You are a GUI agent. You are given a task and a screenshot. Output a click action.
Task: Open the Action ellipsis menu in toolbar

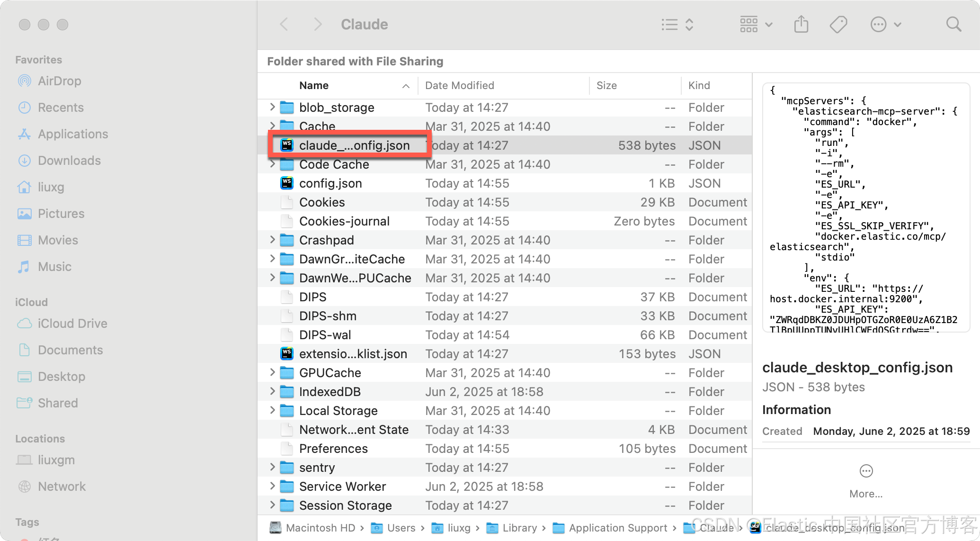coord(886,24)
